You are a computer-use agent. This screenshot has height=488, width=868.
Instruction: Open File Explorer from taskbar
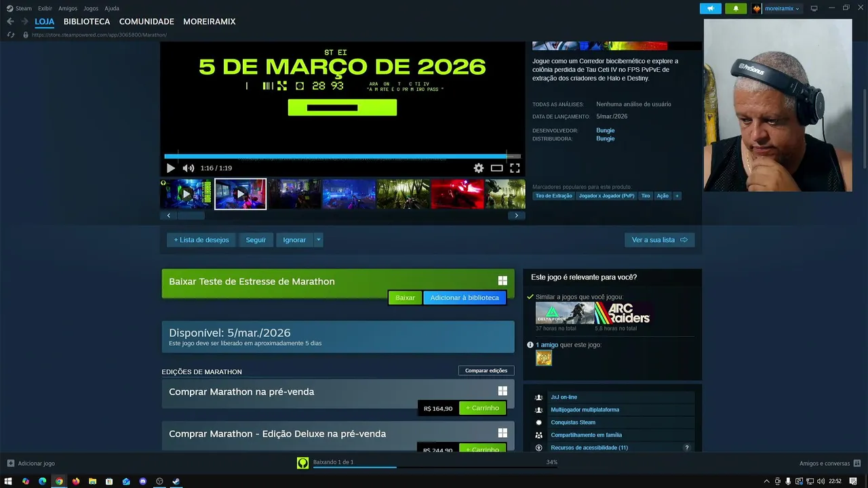pyautogui.click(x=92, y=481)
